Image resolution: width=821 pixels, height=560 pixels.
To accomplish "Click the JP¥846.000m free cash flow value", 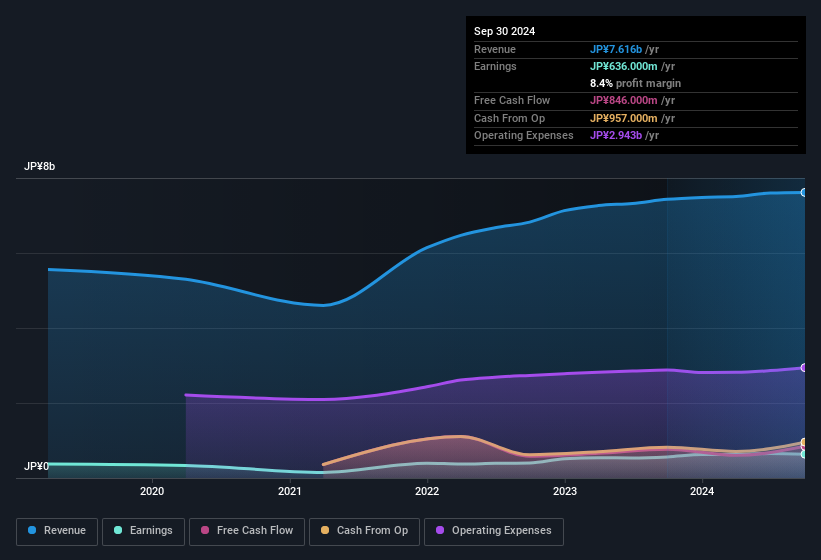I will pos(624,100).
